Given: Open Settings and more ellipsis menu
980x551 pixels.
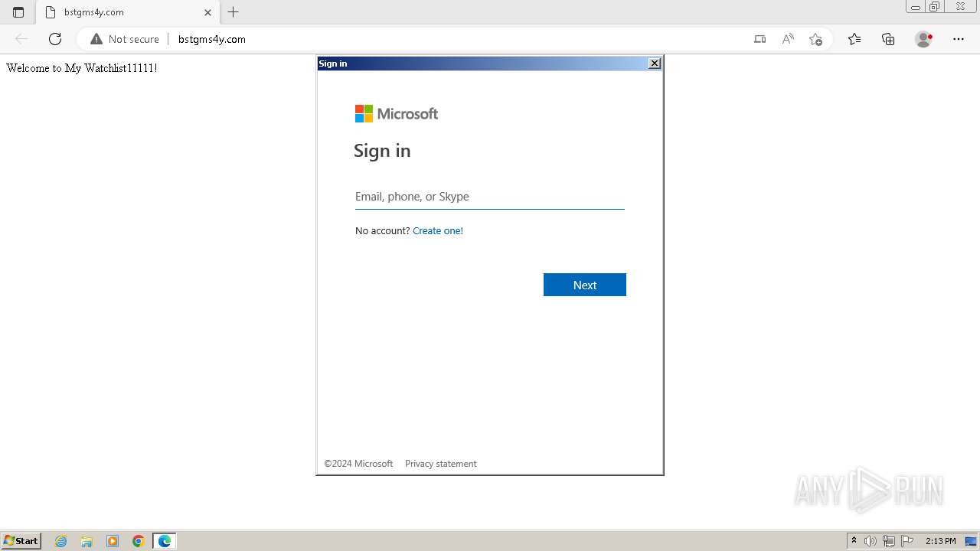Looking at the screenshot, I should click(959, 39).
